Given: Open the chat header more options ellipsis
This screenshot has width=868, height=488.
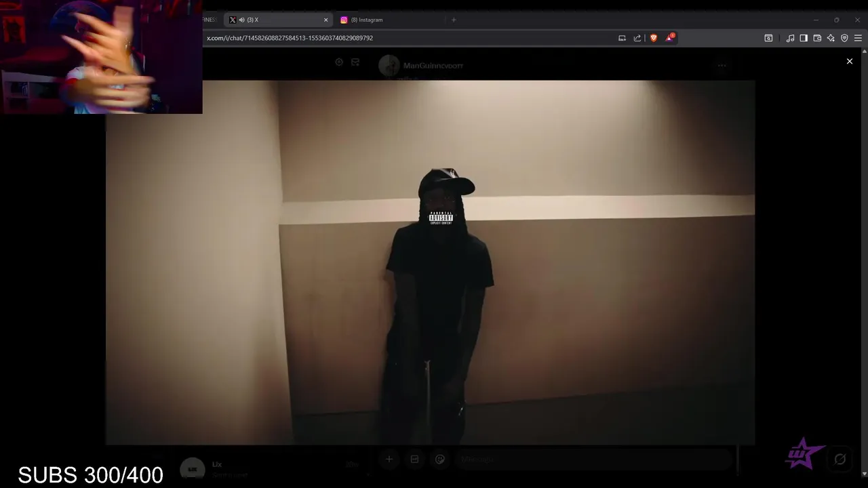Looking at the screenshot, I should (x=722, y=66).
